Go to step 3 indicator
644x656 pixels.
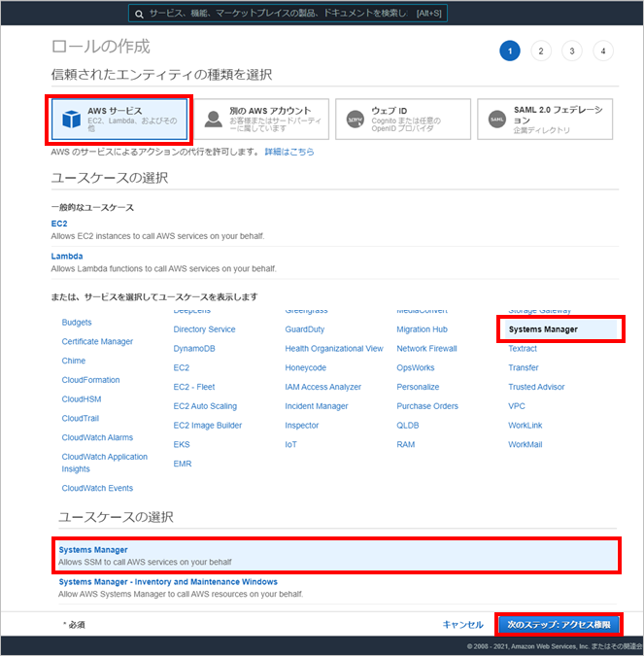pos(572,52)
